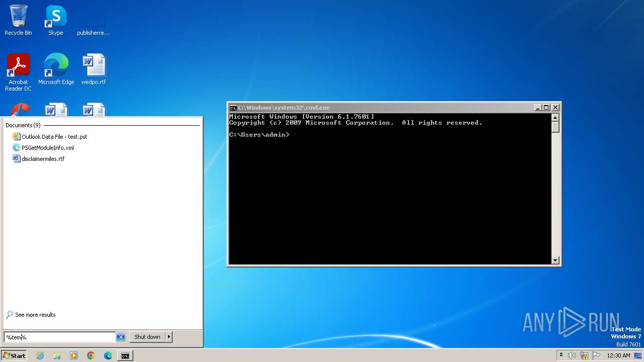
Task: Select the publisherre... desktop file
Action: (x=93, y=20)
